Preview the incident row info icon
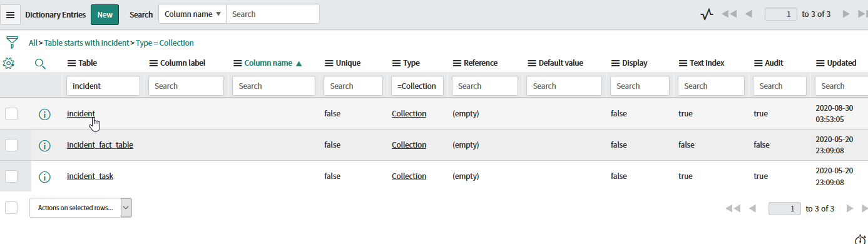This screenshot has height=244, width=868. click(x=44, y=114)
